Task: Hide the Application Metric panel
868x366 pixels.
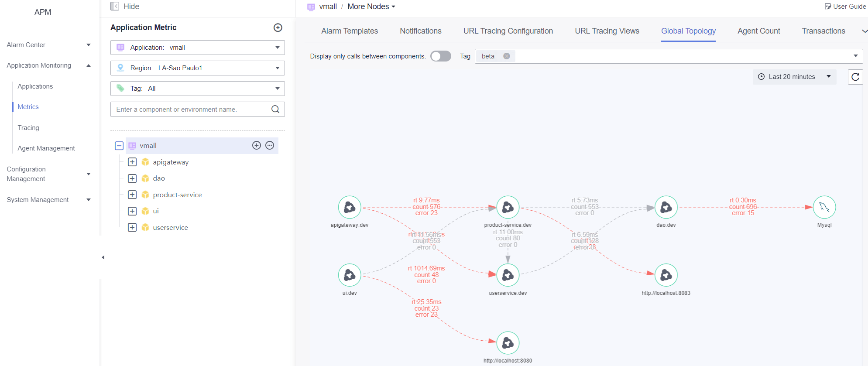Action: [x=125, y=7]
